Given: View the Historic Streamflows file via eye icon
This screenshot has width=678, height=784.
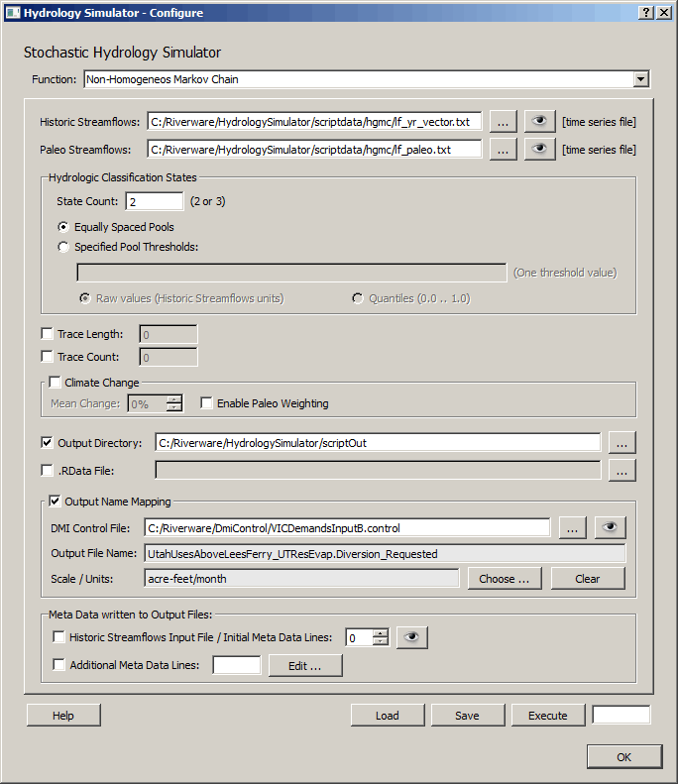Looking at the screenshot, I should pos(539,122).
